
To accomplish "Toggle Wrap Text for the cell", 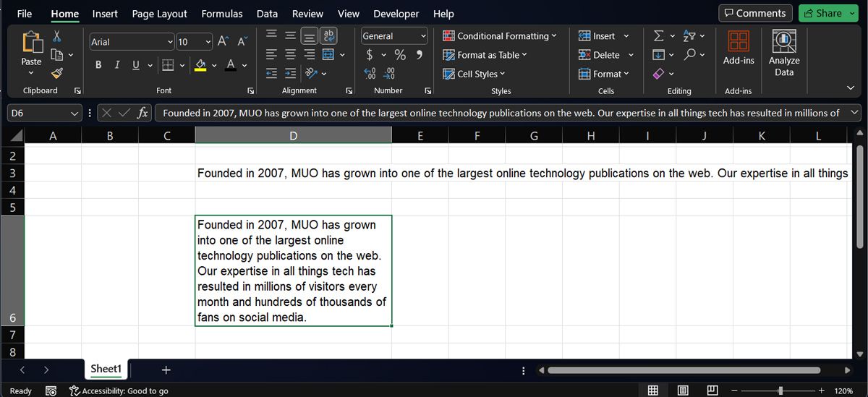I will coord(328,35).
